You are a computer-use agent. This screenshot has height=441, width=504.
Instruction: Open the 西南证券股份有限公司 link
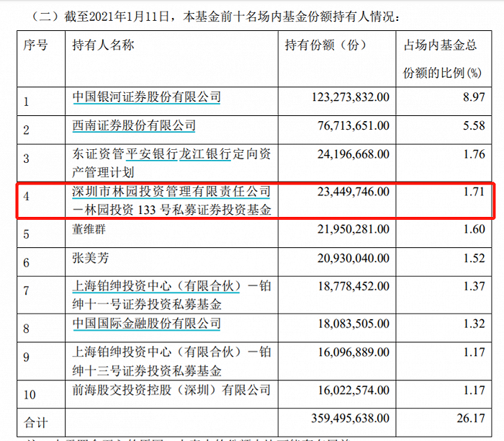point(134,125)
